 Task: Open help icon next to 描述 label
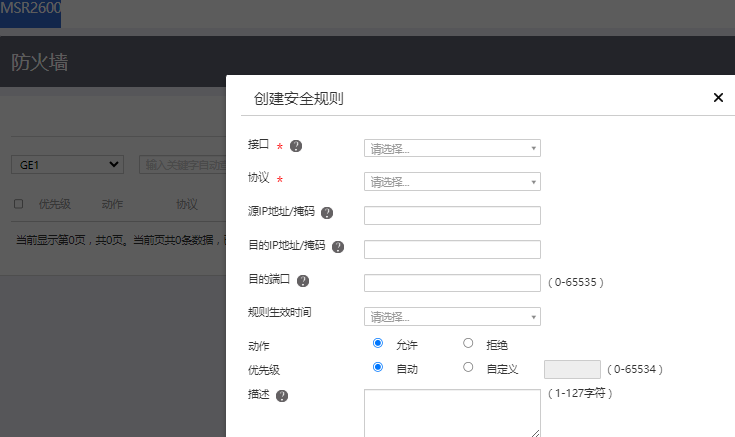click(282, 396)
